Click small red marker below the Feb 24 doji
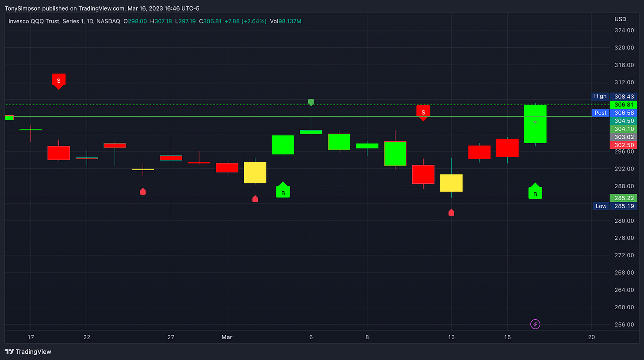The image size is (644, 360). point(143,191)
